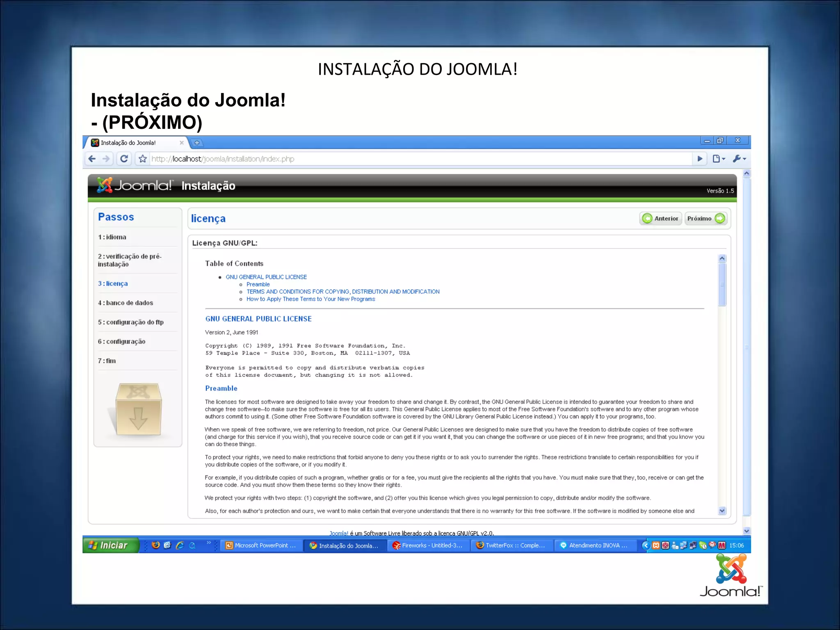The height and width of the screenshot is (630, 840).
Task: Switch to Microsoft PowerPoint taskbar button
Action: (262, 546)
